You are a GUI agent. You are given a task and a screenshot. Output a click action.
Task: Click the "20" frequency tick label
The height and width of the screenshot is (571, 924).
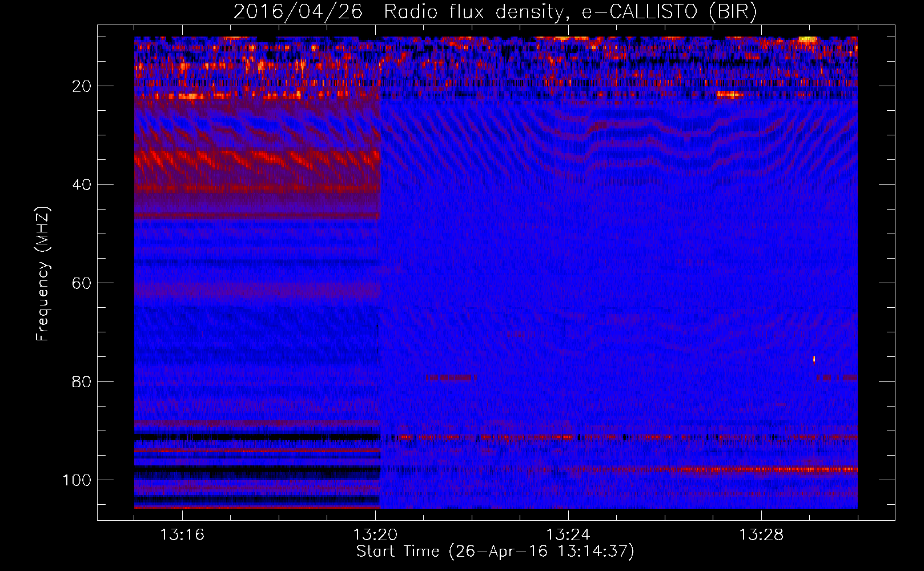(82, 87)
